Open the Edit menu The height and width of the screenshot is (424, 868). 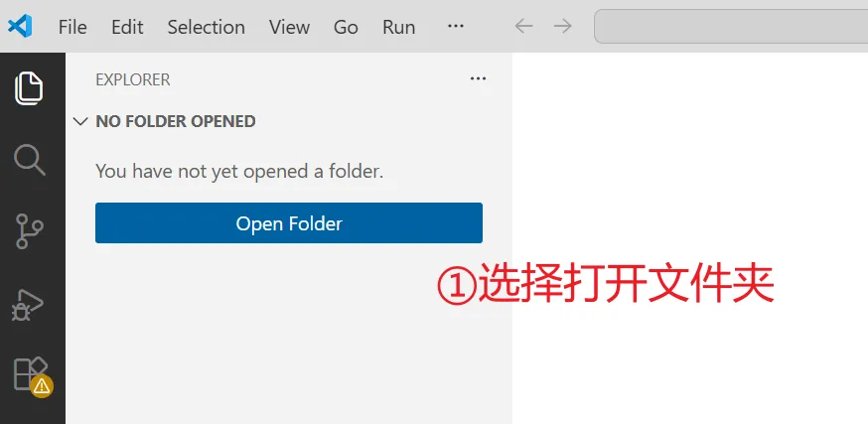(127, 27)
